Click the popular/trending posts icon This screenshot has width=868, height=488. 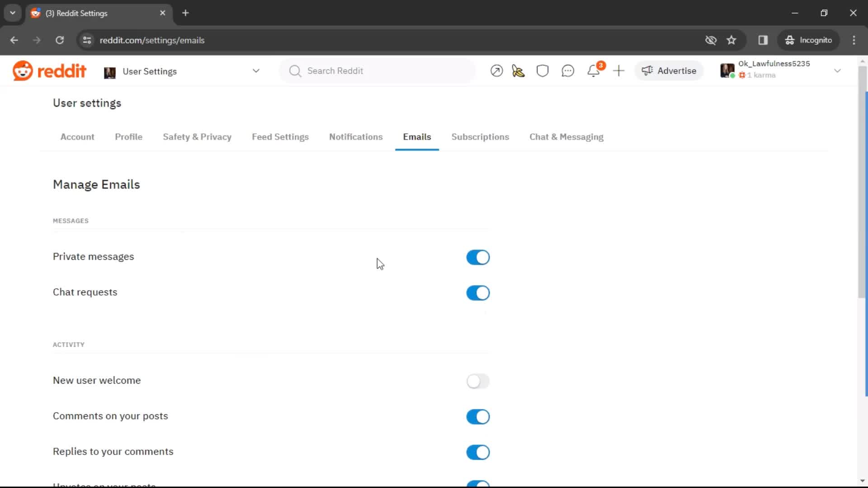(x=496, y=71)
